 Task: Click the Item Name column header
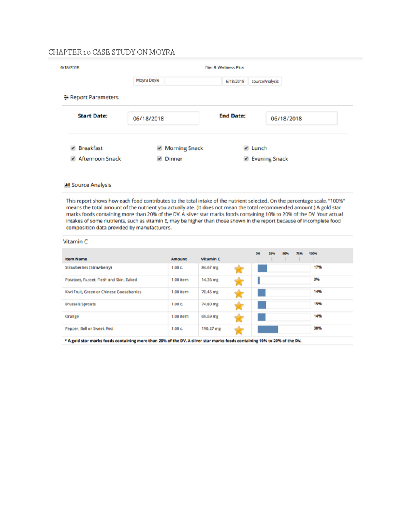(76, 259)
